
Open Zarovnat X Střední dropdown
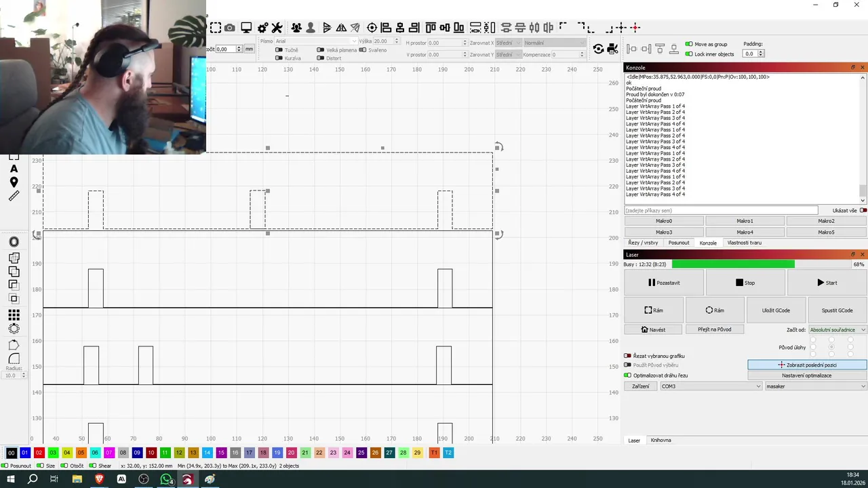508,43
